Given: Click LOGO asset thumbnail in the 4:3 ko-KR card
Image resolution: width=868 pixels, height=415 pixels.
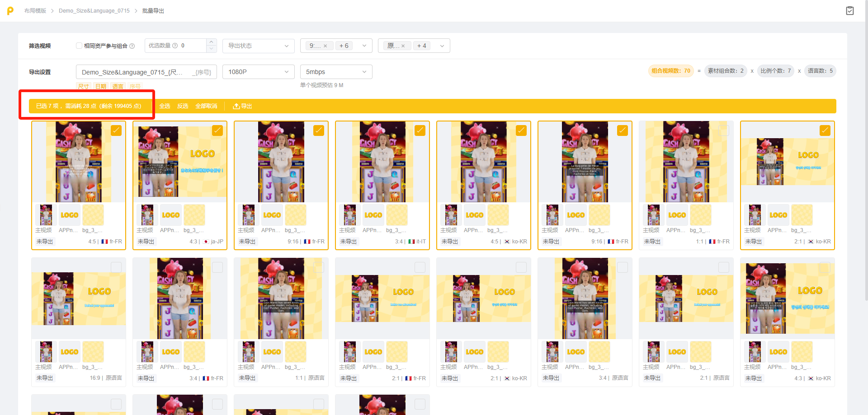Looking at the screenshot, I should (778, 352).
